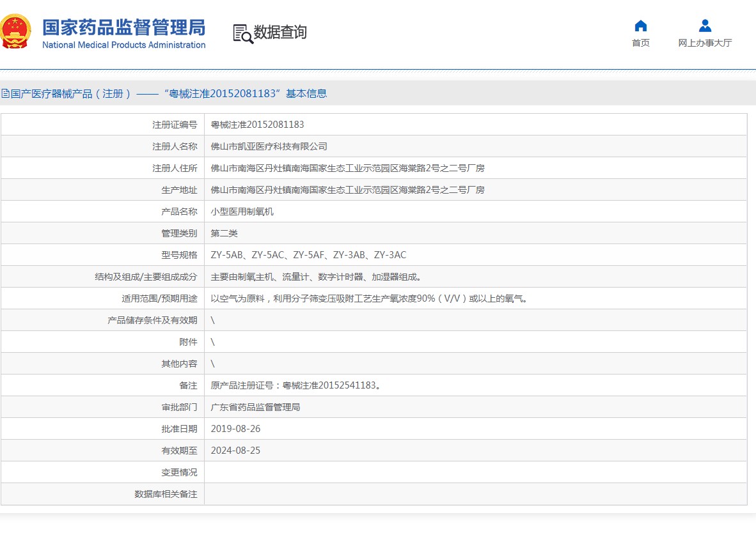
Task: Select registration number 粤械注准20152081183 value
Action: (x=257, y=125)
